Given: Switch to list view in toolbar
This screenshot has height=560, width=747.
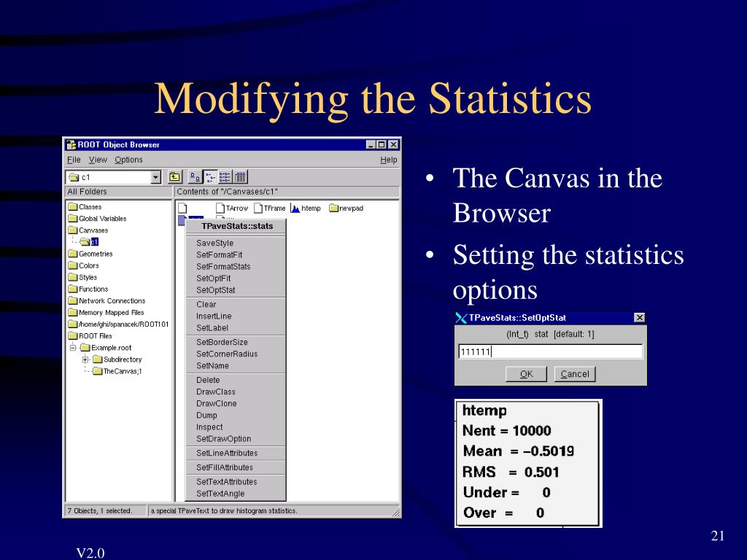Looking at the screenshot, I should (x=225, y=177).
